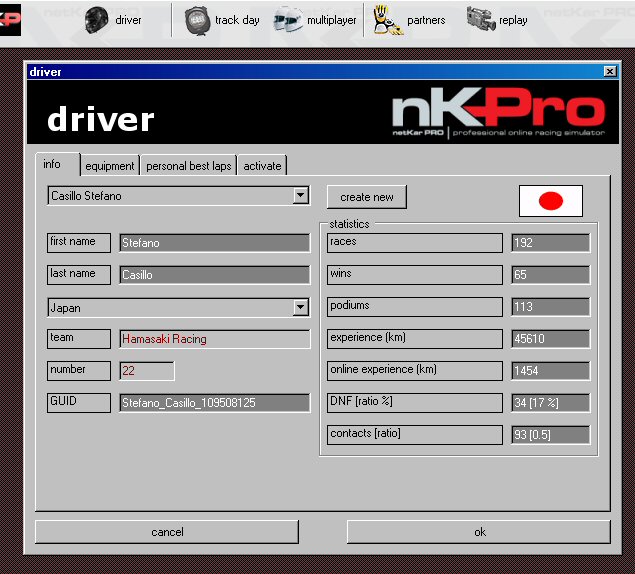Click the online experience value 1454
The image size is (635, 574).
pyautogui.click(x=551, y=371)
